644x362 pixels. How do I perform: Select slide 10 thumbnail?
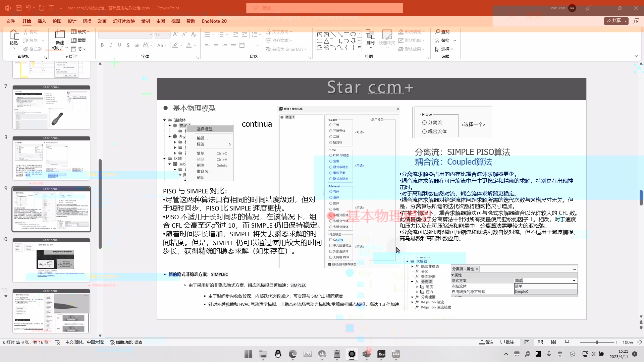tap(51, 260)
